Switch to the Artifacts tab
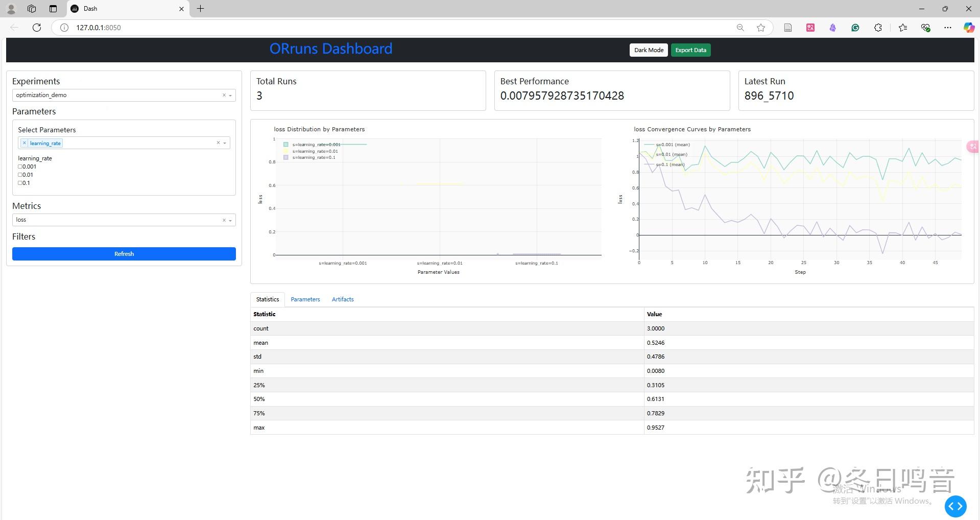The image size is (980, 520). point(343,299)
